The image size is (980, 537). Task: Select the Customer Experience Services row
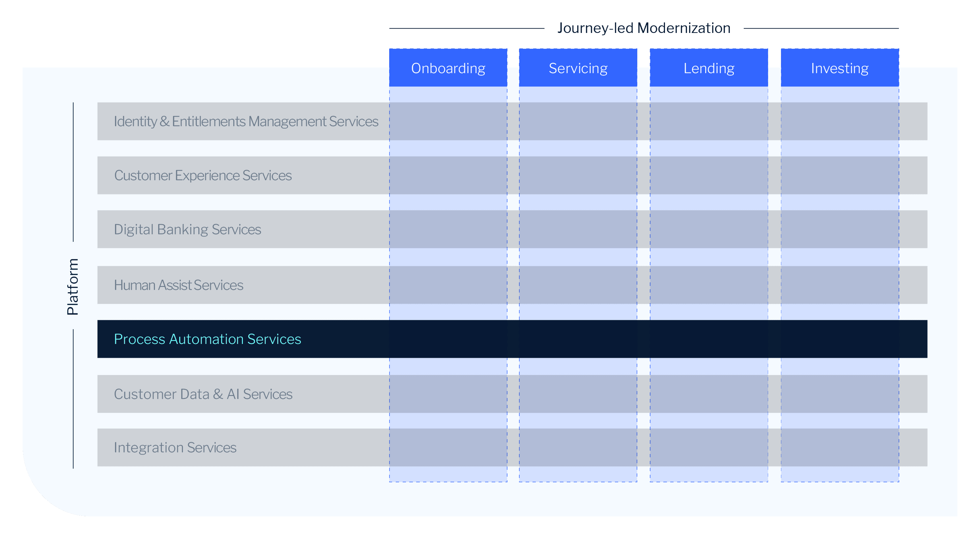coord(202,175)
